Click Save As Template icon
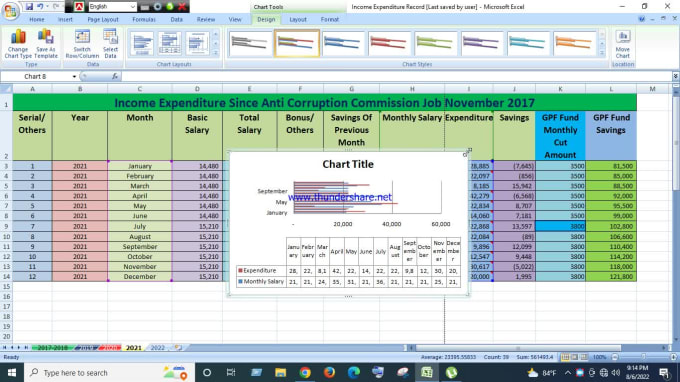Screen dimensions: 680x382 pyautogui.click(x=46, y=43)
